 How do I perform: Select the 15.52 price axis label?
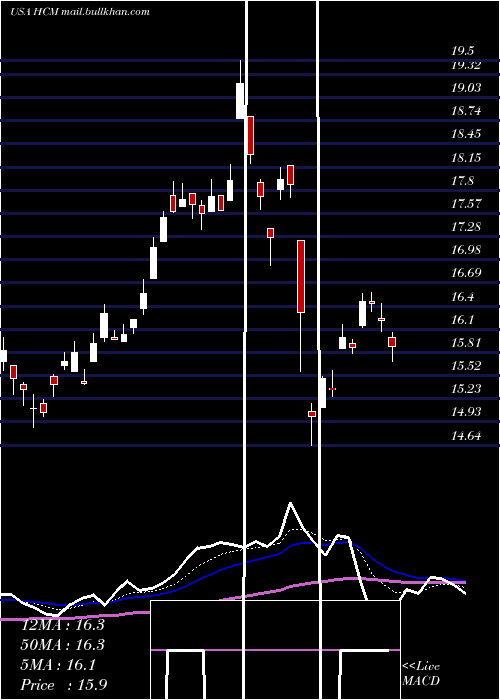coord(466,366)
